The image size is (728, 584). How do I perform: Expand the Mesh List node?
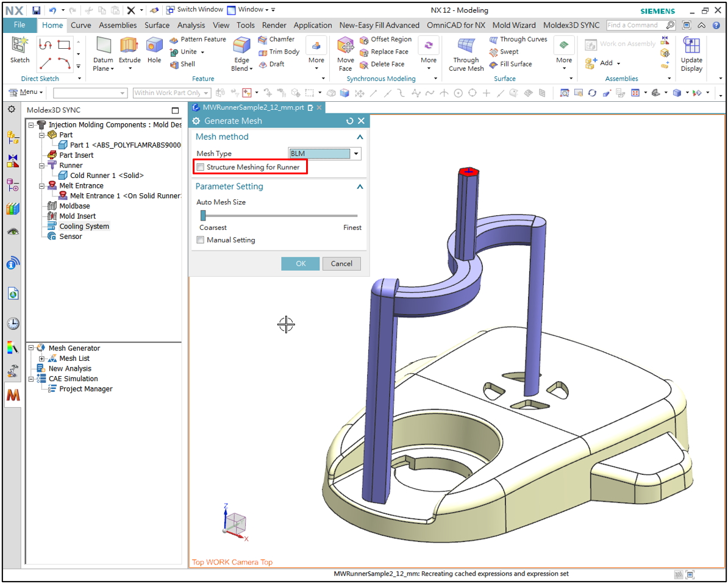click(42, 358)
